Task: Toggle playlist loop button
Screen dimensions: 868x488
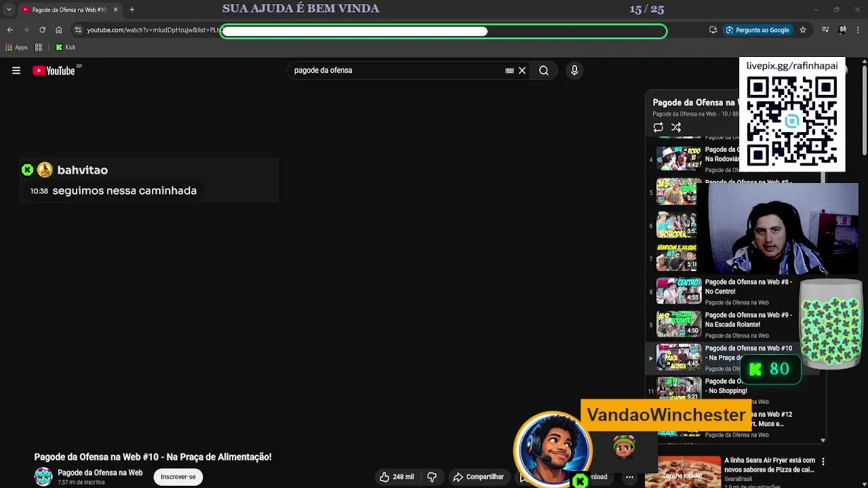Action: pyautogui.click(x=658, y=127)
